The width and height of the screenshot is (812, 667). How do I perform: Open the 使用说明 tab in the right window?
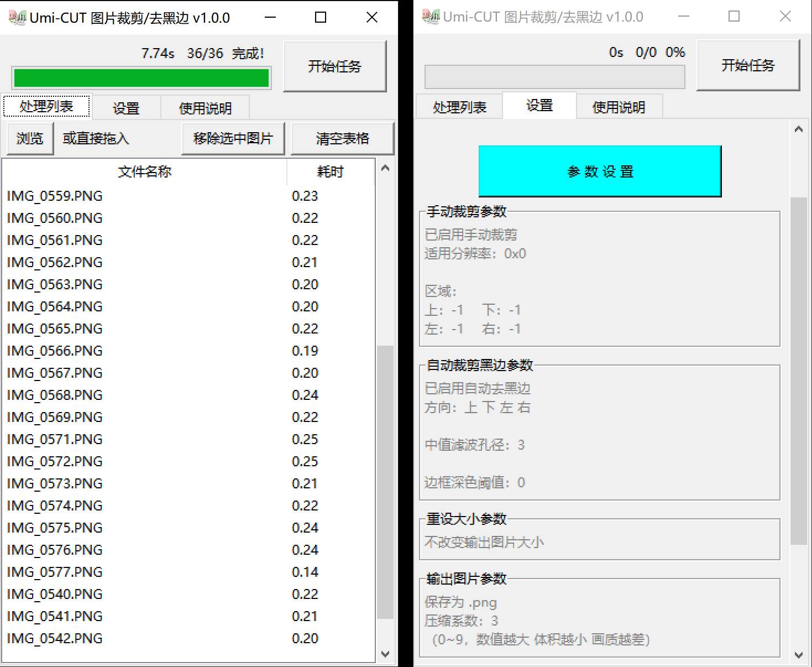click(619, 106)
